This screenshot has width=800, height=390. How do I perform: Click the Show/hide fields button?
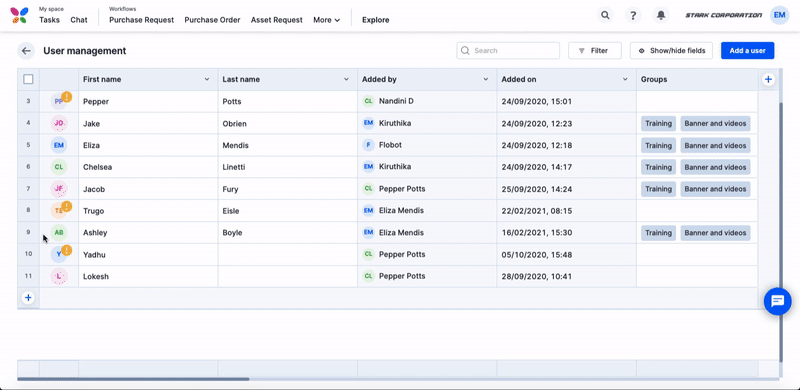click(671, 51)
